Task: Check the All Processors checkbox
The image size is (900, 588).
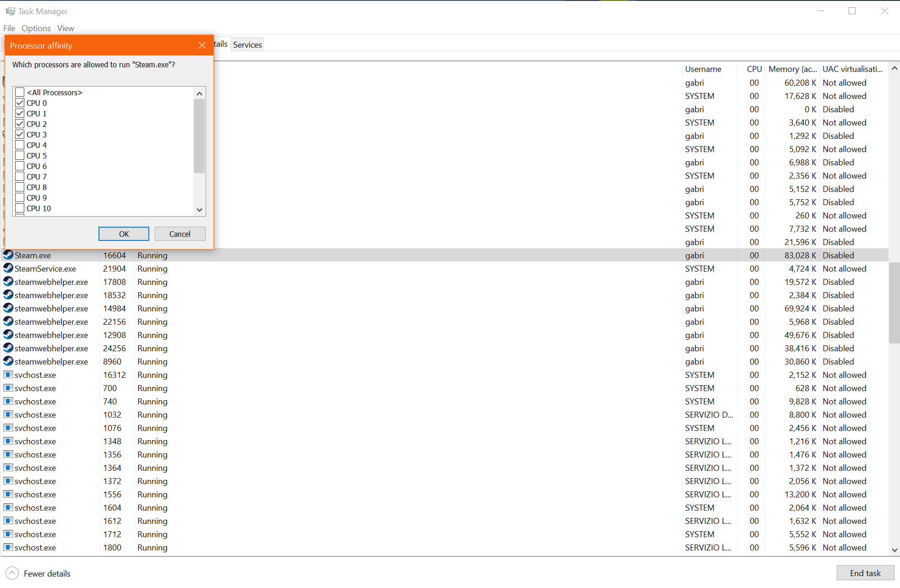Action: (20, 92)
